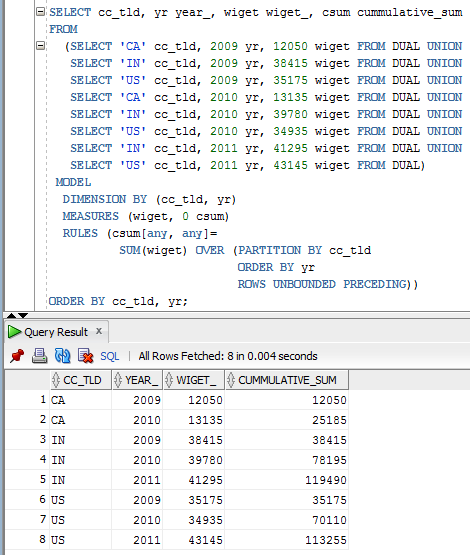
Task: Click WIGET_ cell 41295
Action: coord(194,480)
